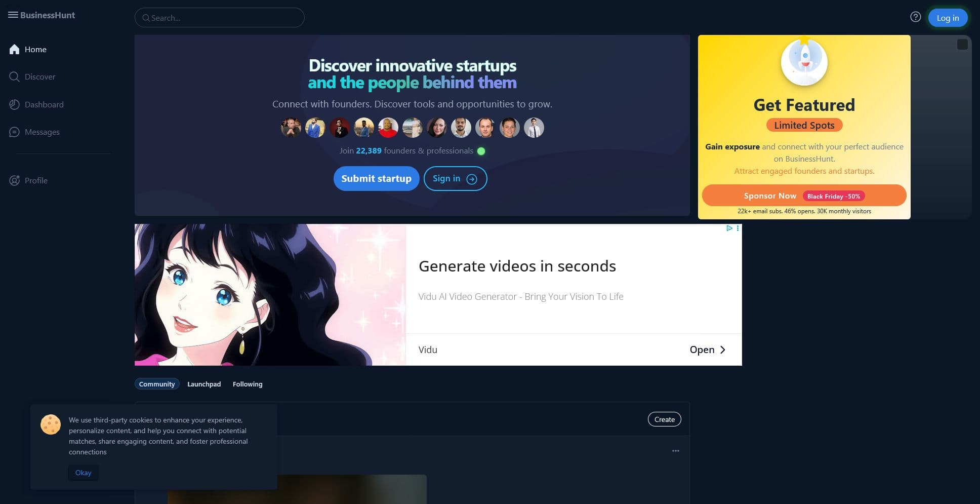Click the rocket mascot on the Get Featured card
Screen dimensions: 980x504
click(x=803, y=62)
